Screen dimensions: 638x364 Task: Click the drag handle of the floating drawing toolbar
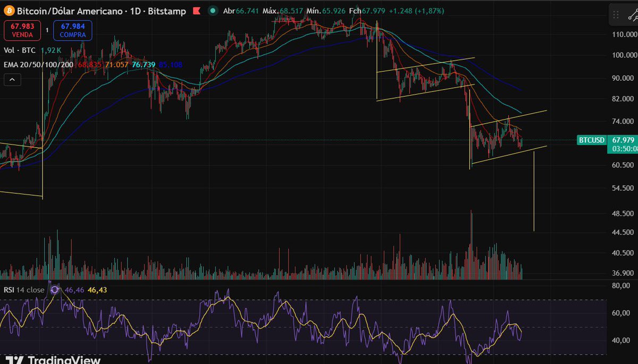[x=616, y=14]
